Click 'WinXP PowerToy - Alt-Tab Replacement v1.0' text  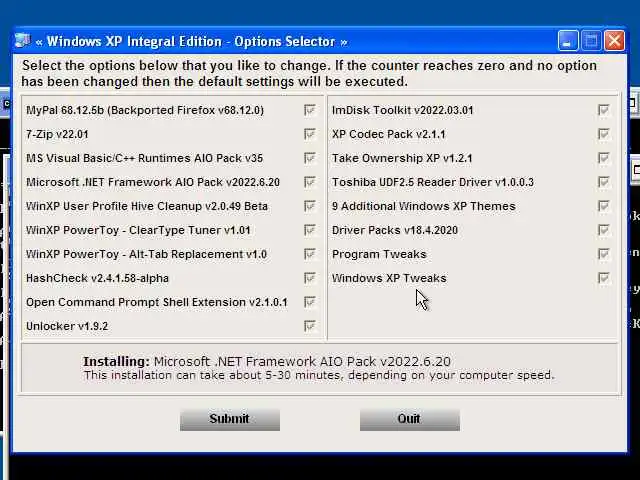pos(146,254)
